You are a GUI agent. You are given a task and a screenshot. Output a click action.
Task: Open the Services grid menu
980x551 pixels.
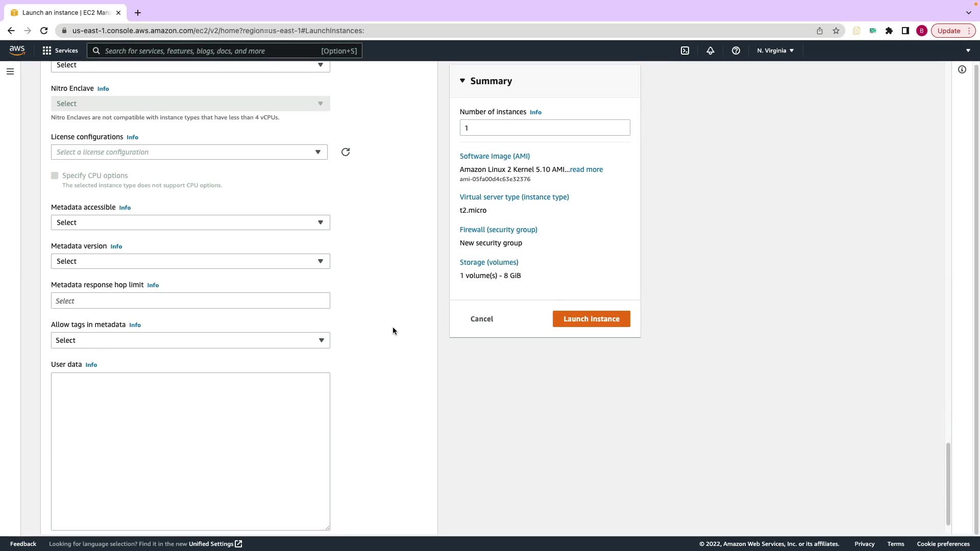pos(60,51)
